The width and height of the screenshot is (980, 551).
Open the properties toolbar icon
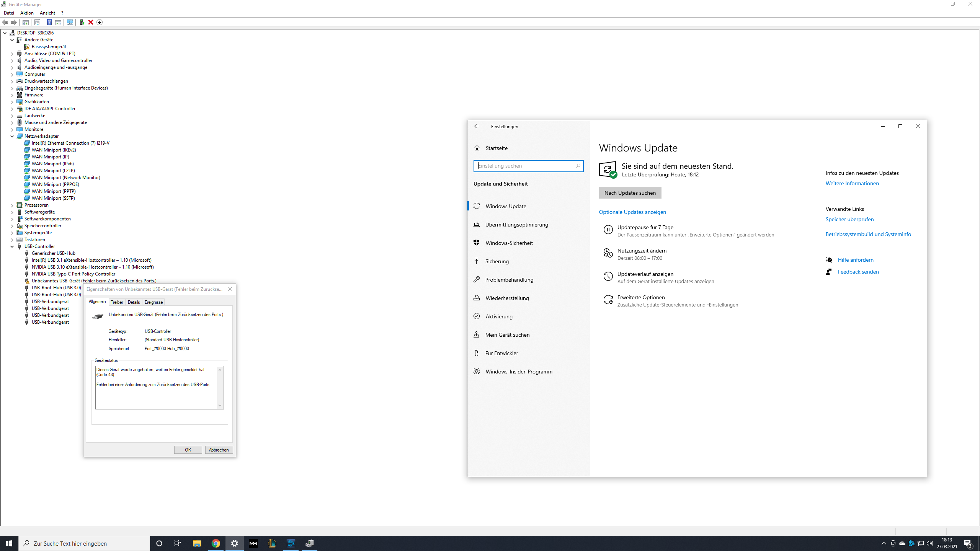pyautogui.click(x=37, y=22)
